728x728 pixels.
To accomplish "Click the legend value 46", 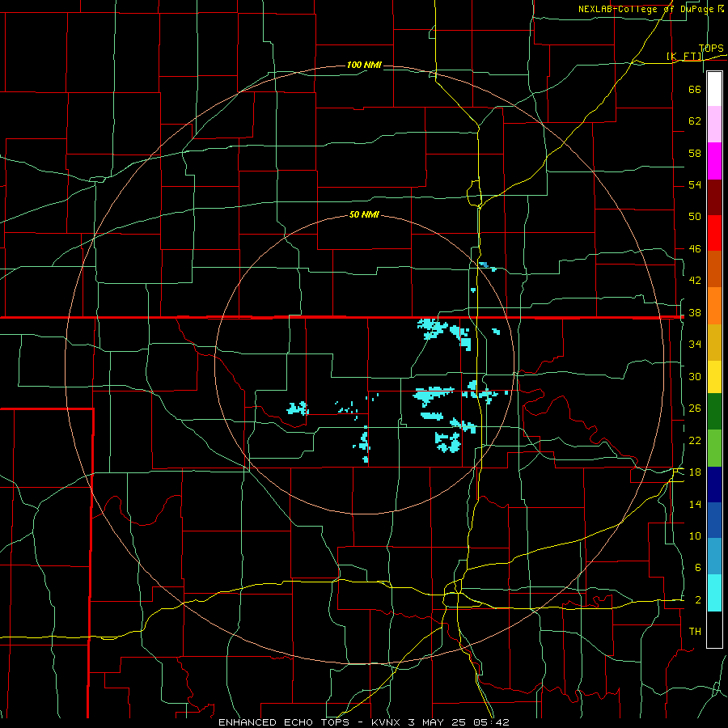I will click(x=695, y=249).
